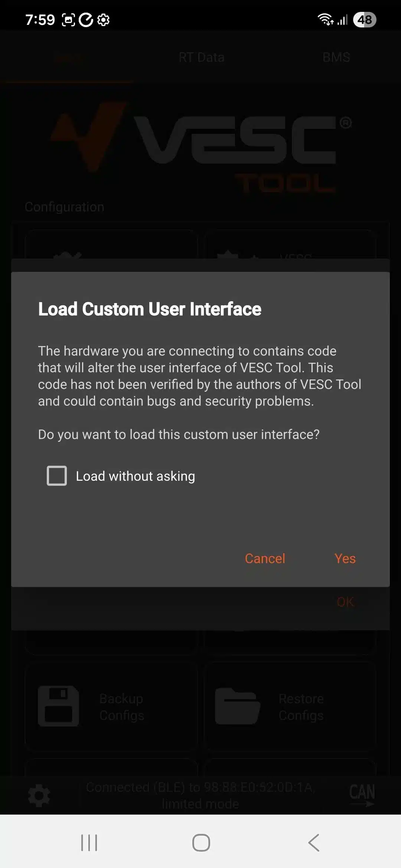Screen dimensions: 401x868
Task: Select the Backup Configs tile
Action: (111, 707)
